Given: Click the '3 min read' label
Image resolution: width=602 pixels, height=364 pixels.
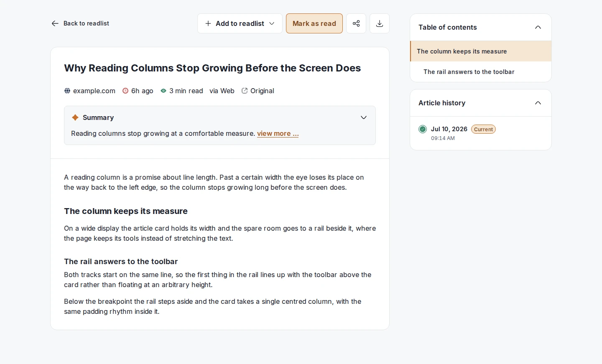Looking at the screenshot, I should click(186, 91).
